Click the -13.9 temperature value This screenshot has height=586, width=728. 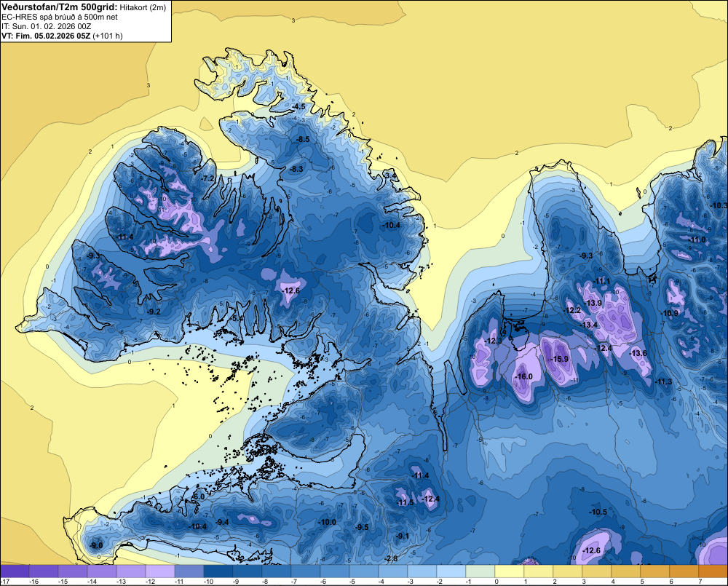pyautogui.click(x=593, y=304)
